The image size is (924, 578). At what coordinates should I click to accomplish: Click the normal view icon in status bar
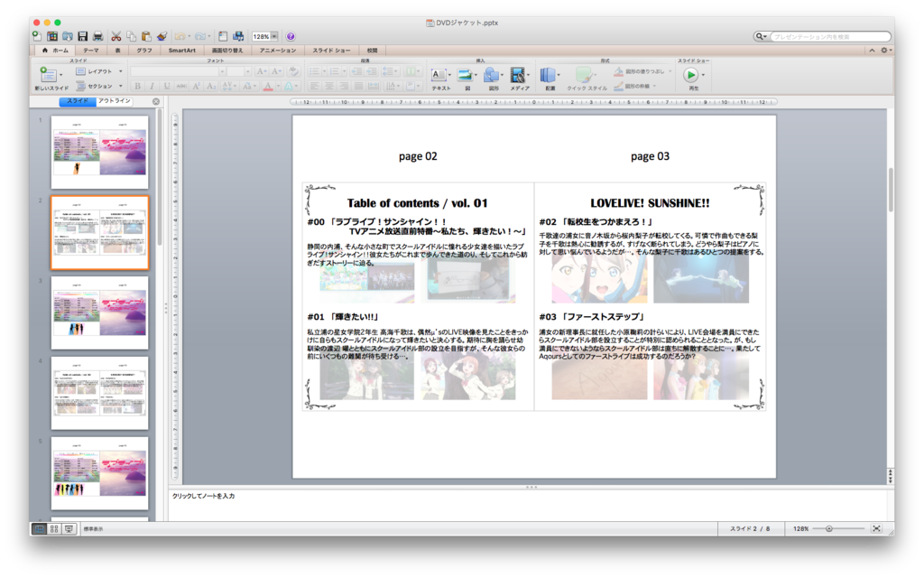[x=39, y=529]
